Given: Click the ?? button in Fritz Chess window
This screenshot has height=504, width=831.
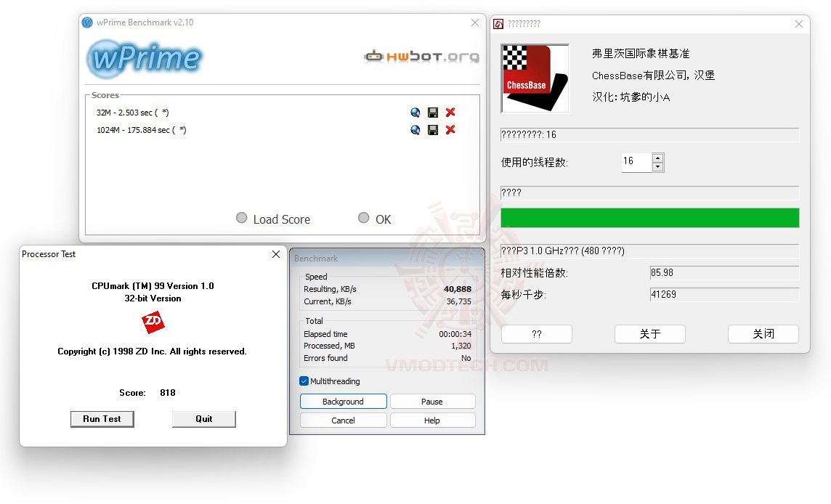Looking at the screenshot, I should (537, 334).
